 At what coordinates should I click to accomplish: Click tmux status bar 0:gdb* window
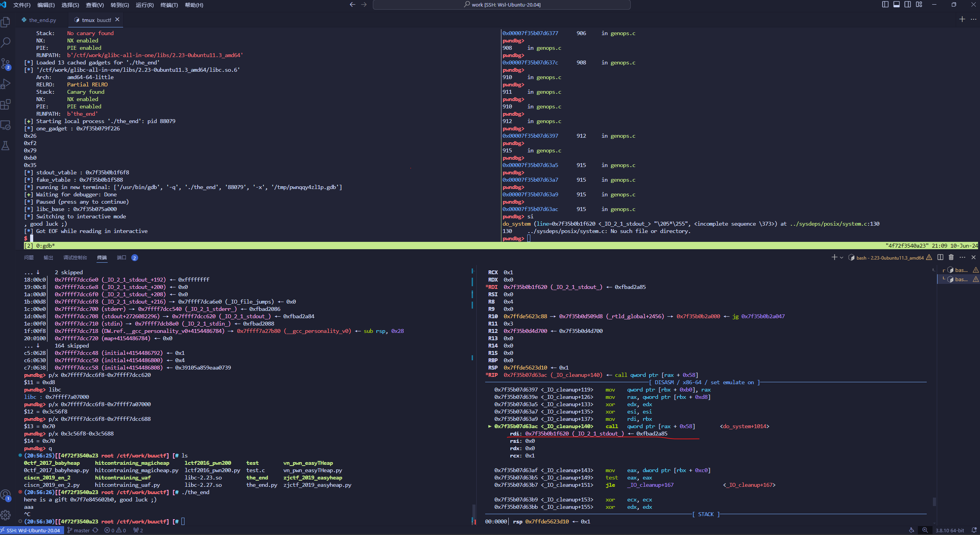click(40, 246)
